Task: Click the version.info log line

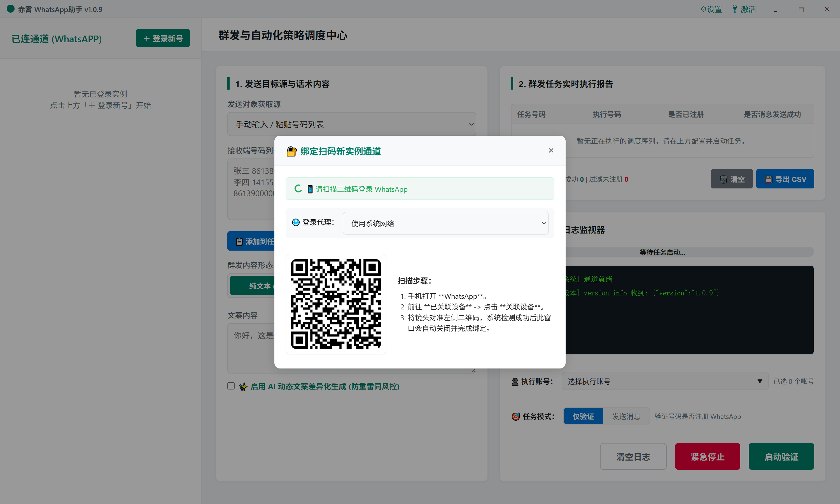Action: (642, 293)
